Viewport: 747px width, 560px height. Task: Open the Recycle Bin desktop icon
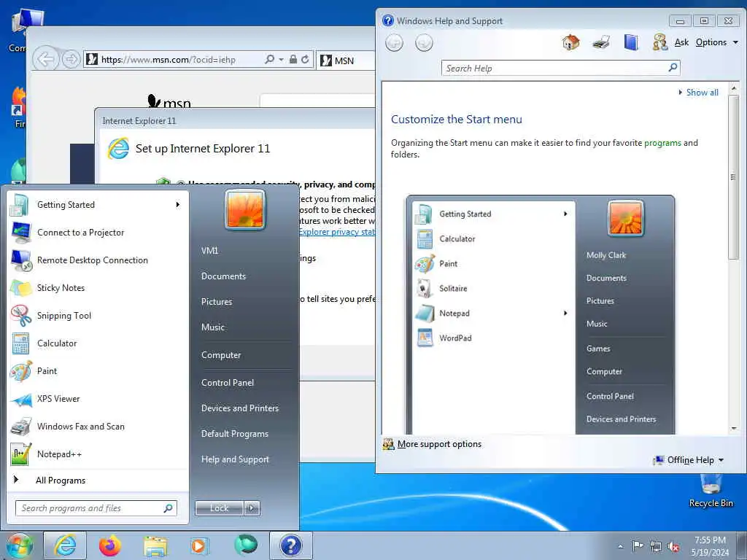(711, 492)
